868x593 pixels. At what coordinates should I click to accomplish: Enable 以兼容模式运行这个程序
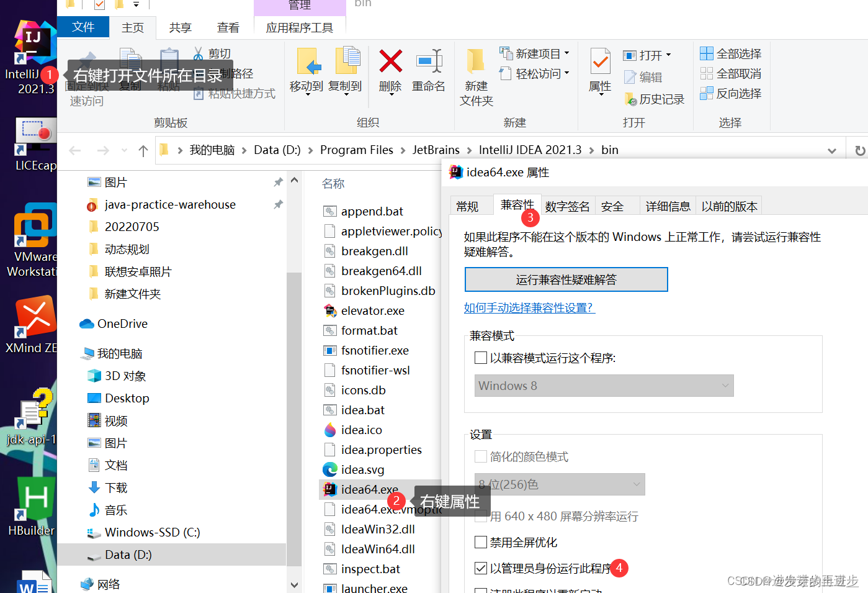(481, 358)
